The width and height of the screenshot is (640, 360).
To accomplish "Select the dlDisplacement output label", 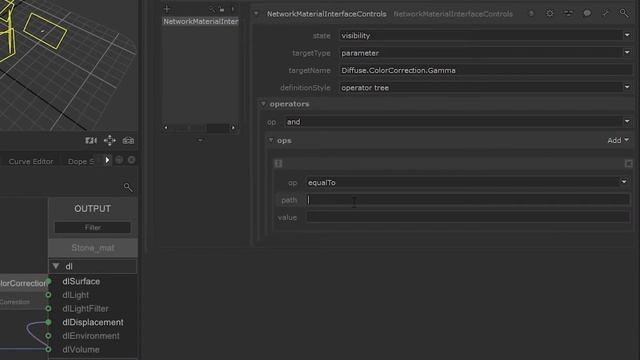I will coord(93,322).
